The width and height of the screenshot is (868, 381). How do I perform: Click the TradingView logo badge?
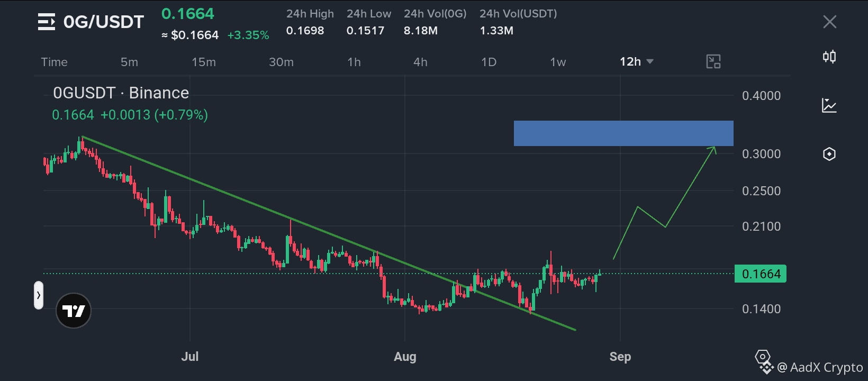pyautogui.click(x=74, y=311)
